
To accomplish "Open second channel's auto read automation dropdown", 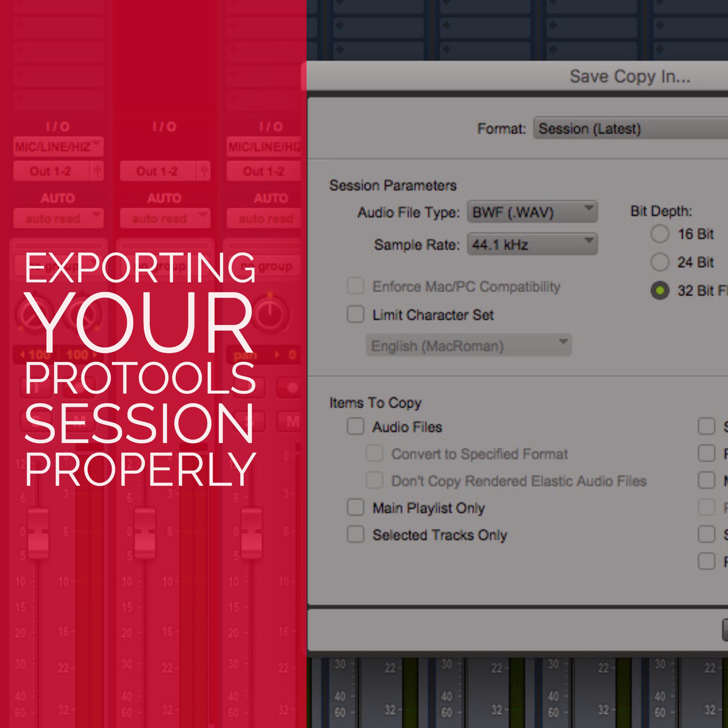I will point(165,218).
